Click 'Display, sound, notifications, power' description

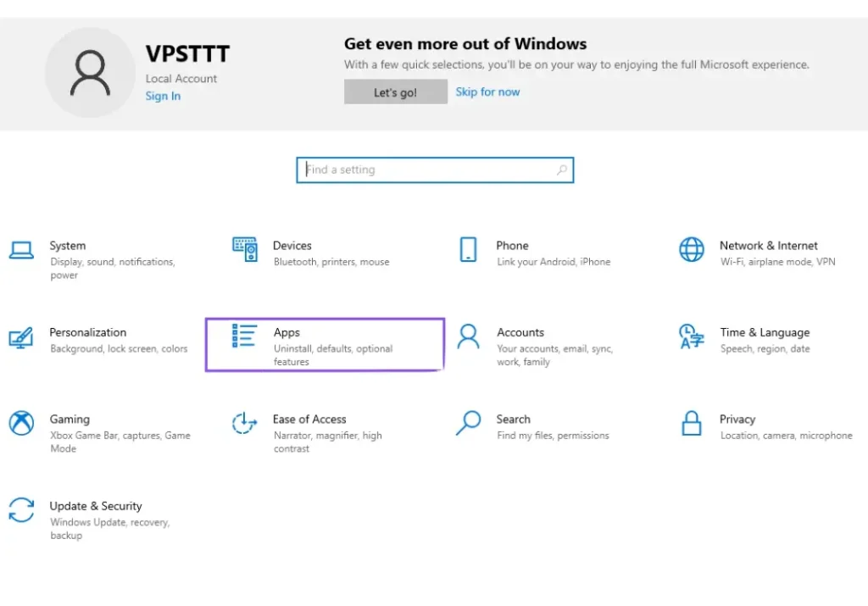(113, 269)
